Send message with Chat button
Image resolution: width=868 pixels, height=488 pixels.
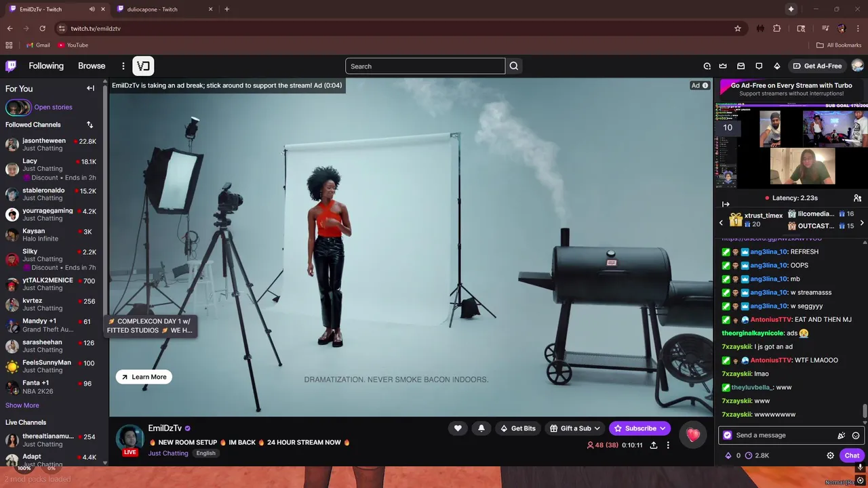(x=852, y=455)
